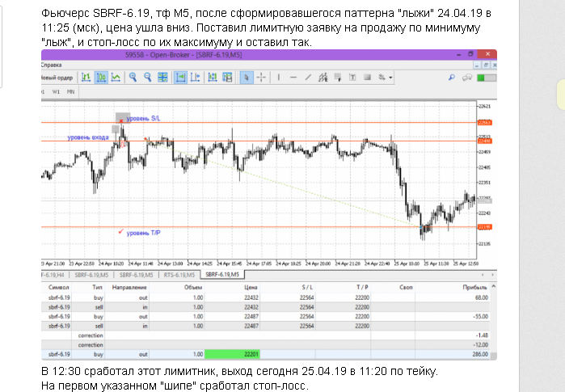
Task: Toggle chart auto-scroll to latest bar
Action: (x=180, y=78)
